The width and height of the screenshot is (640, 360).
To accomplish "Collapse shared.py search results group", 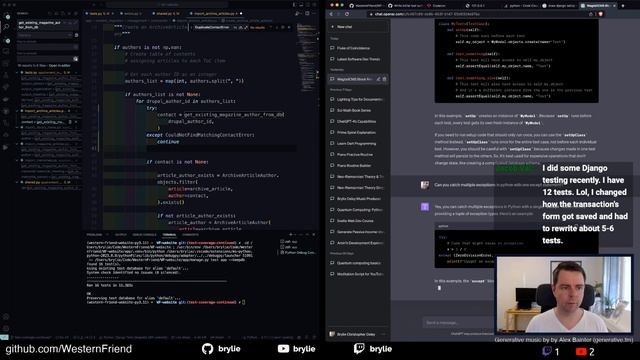I will [17, 182].
